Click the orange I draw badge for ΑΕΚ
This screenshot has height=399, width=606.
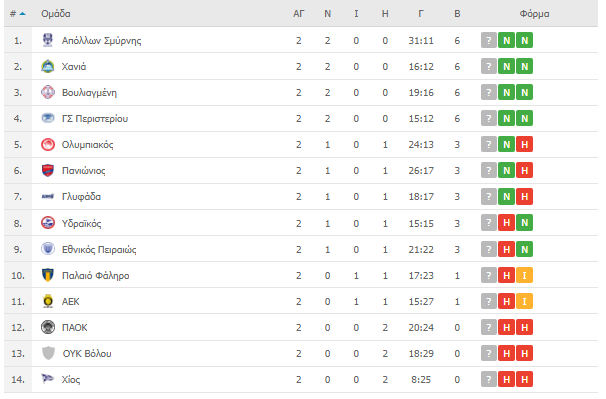pos(524,301)
